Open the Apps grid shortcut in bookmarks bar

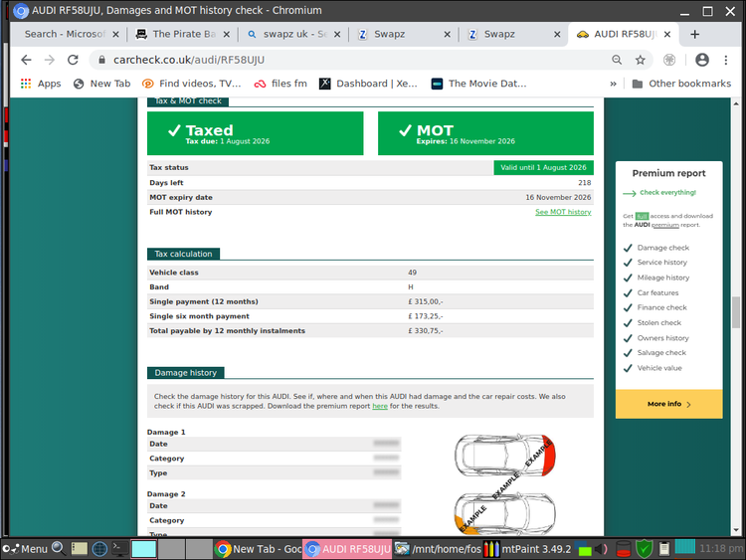40,84
